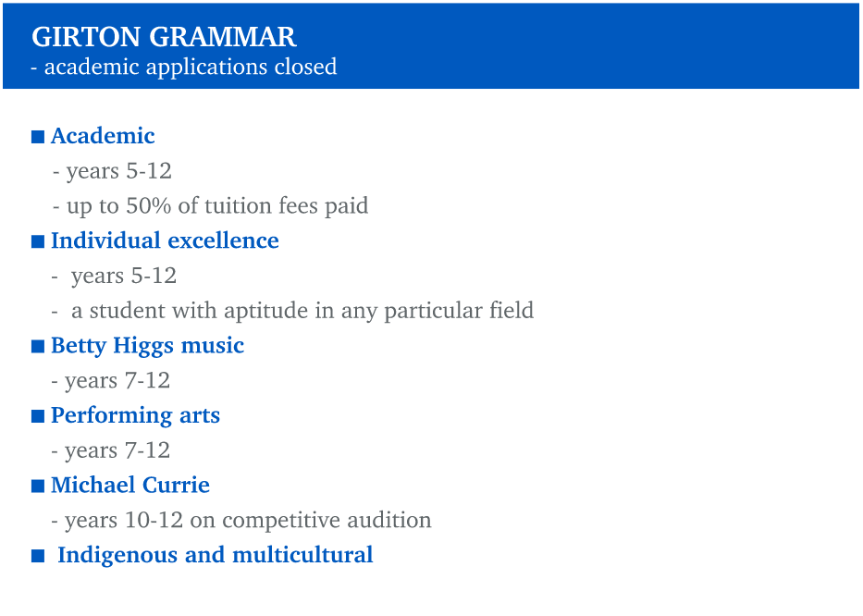Click the GIRTON GRAMMAR title
The width and height of the screenshot is (863, 616).
click(164, 37)
